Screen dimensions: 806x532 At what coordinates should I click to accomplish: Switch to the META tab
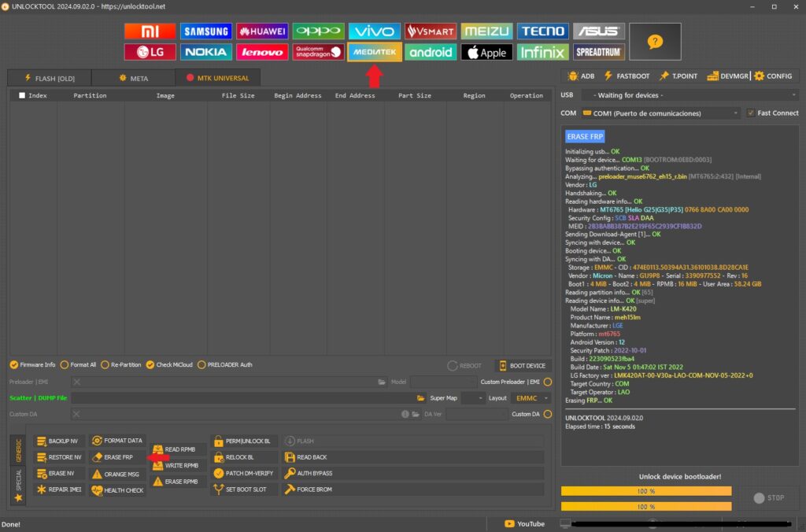click(x=133, y=78)
